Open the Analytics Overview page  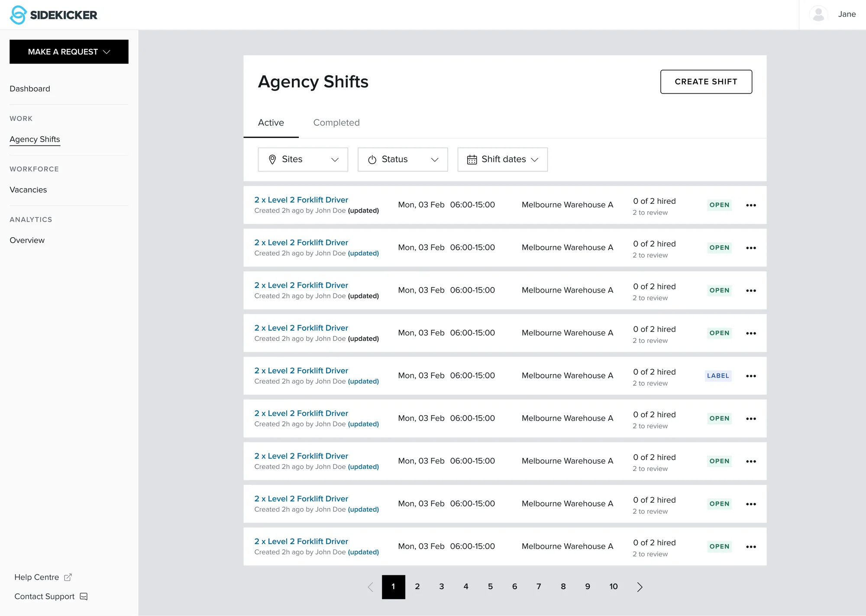(27, 240)
